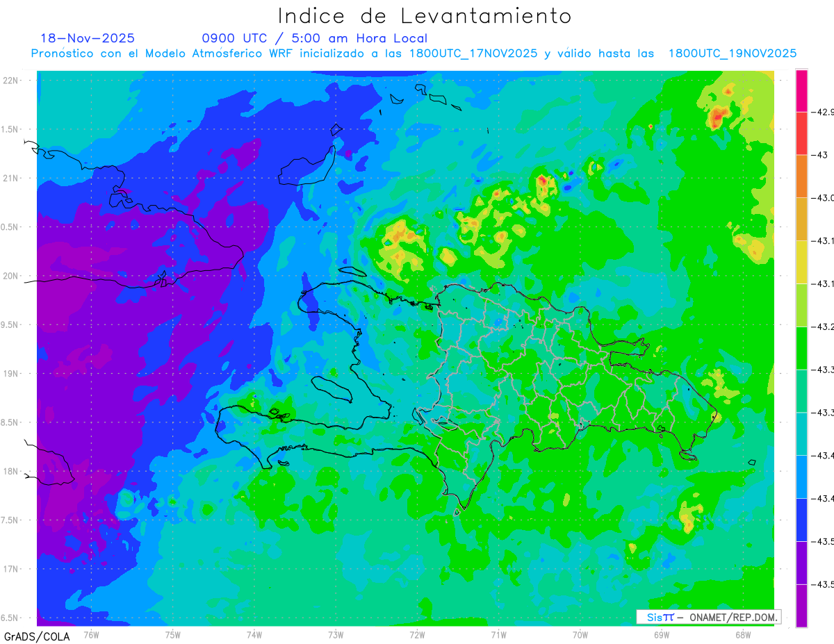
Task: Click the 17N latitude axis label
Action: click(12, 569)
